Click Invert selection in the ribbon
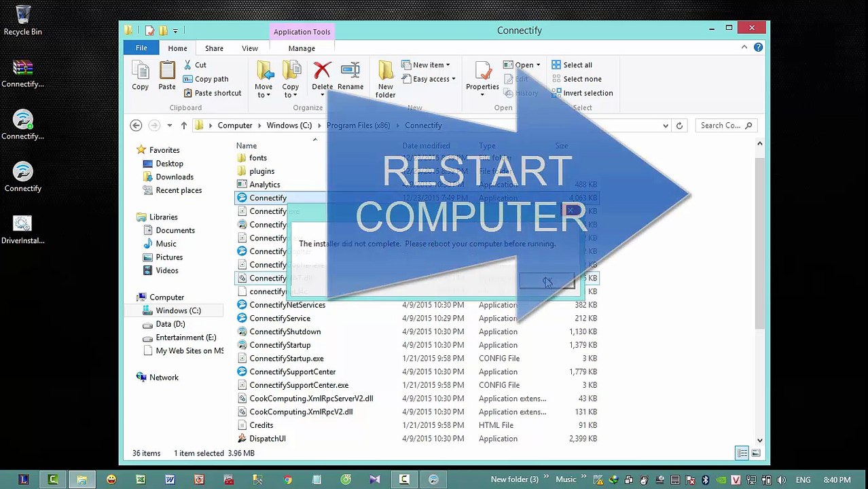This screenshot has width=868, height=489. (x=582, y=93)
